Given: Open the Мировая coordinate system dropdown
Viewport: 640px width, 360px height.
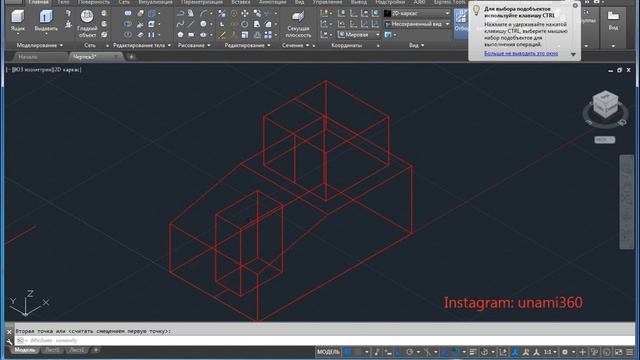Looking at the screenshot, I should (x=359, y=35).
